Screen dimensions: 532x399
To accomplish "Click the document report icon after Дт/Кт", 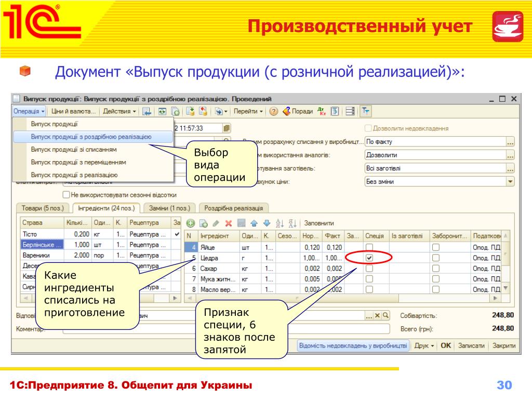I will pos(335,111).
